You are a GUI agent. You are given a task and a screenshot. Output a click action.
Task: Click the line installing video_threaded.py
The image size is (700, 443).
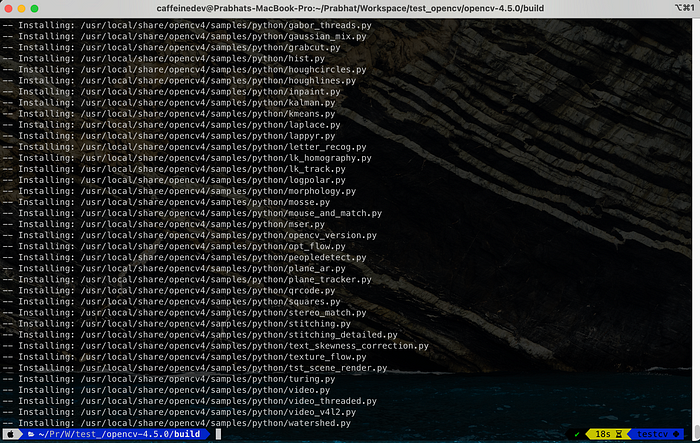pos(190,401)
